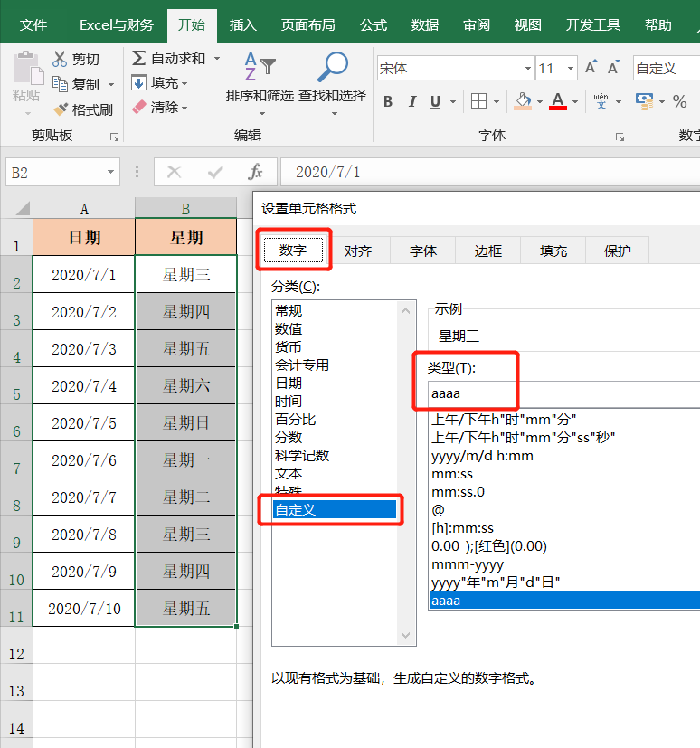Click the Fill down-arrow icon
700x748 pixels.
(x=138, y=82)
